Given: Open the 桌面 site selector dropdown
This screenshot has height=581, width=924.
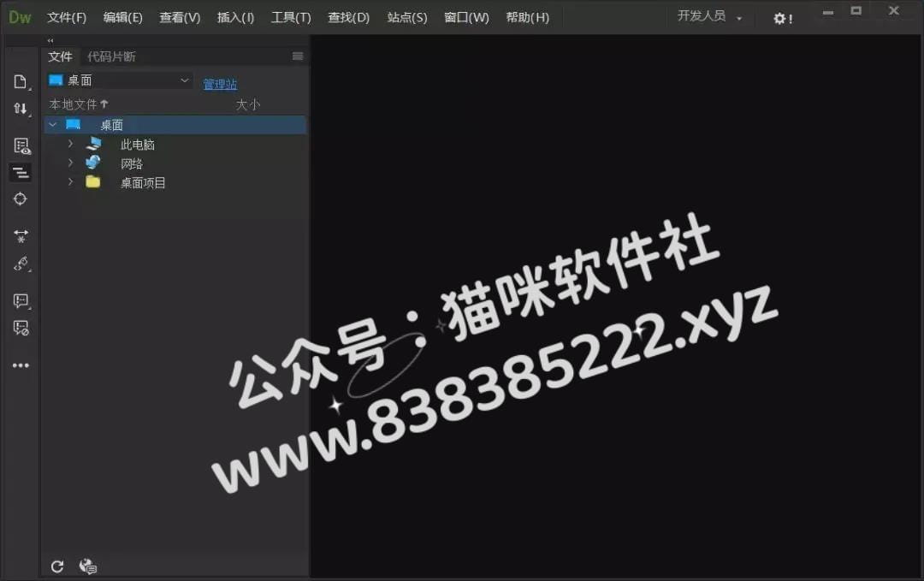Looking at the screenshot, I should coord(120,80).
